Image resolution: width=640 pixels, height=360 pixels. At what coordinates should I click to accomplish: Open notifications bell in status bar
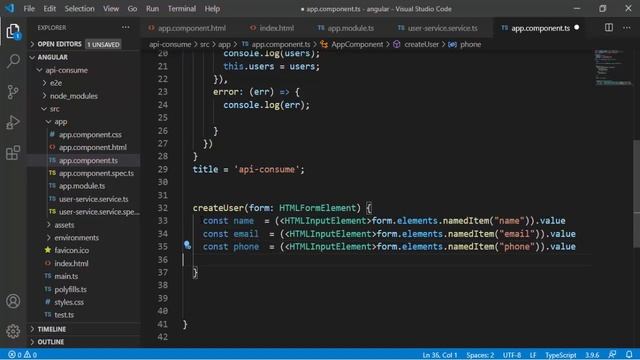pyautogui.click(x=629, y=354)
